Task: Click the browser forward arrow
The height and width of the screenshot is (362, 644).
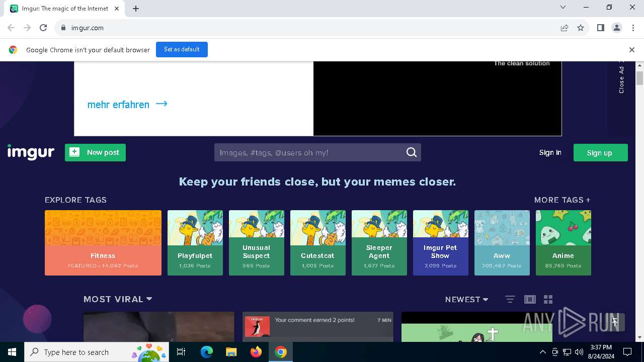Action: point(27,28)
